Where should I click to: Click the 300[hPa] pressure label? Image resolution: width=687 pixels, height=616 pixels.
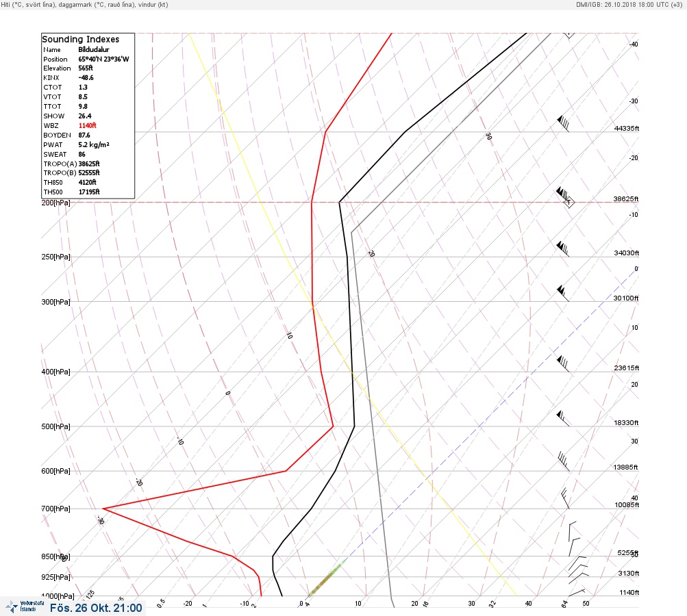pos(55,302)
